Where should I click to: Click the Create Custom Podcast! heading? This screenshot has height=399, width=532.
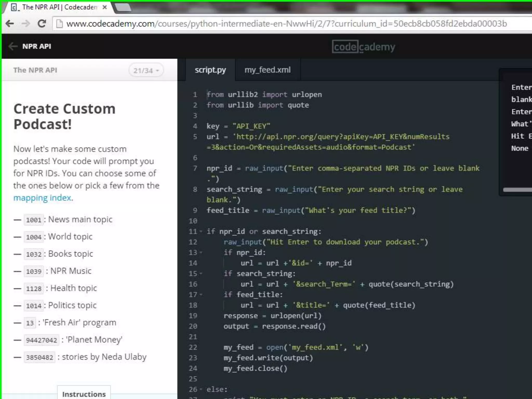64,116
